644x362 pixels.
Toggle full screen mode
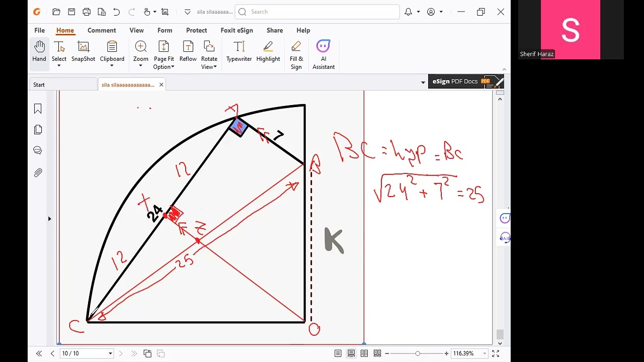496,353
